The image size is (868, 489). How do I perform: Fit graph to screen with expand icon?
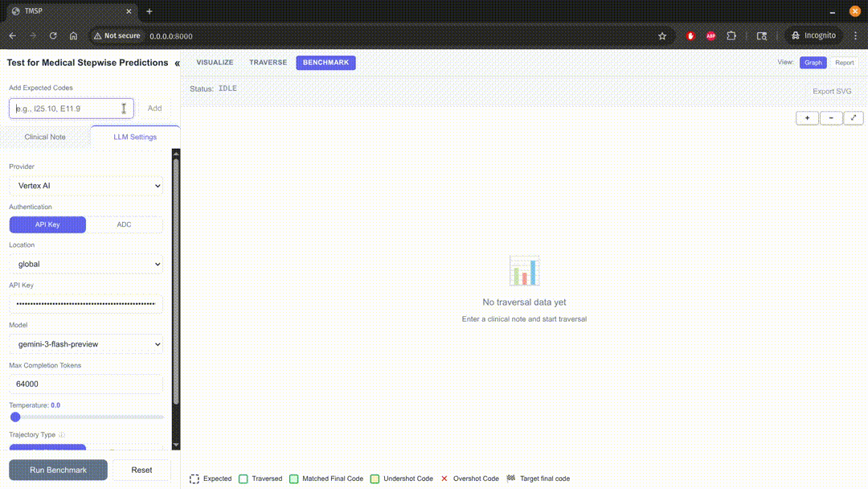[x=854, y=118]
